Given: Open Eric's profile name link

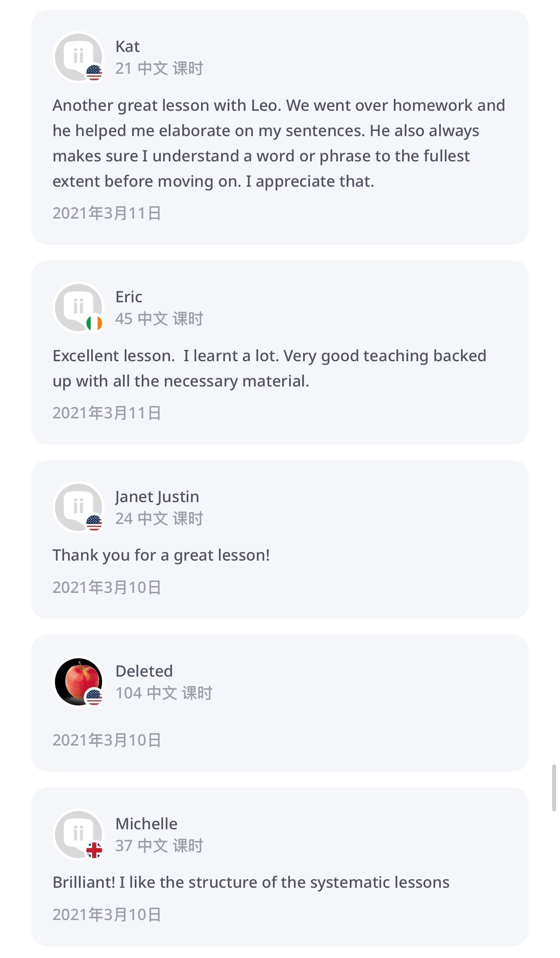Looking at the screenshot, I should pos(129,297).
